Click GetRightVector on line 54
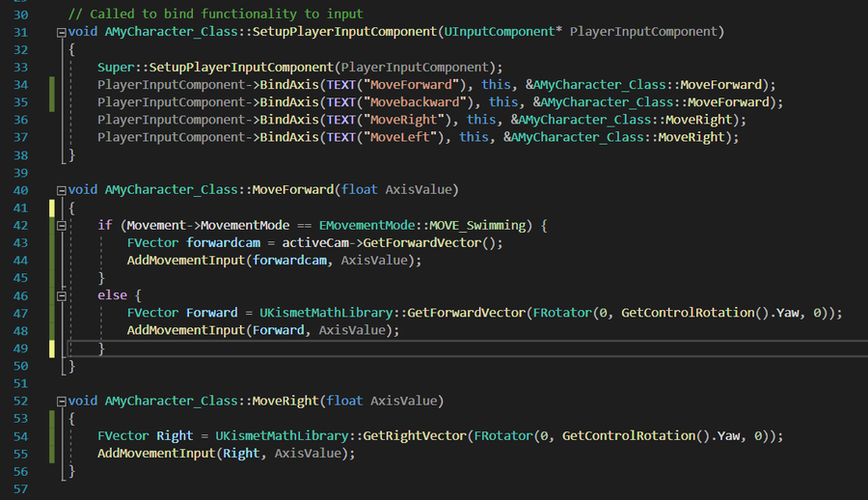 coord(415,435)
